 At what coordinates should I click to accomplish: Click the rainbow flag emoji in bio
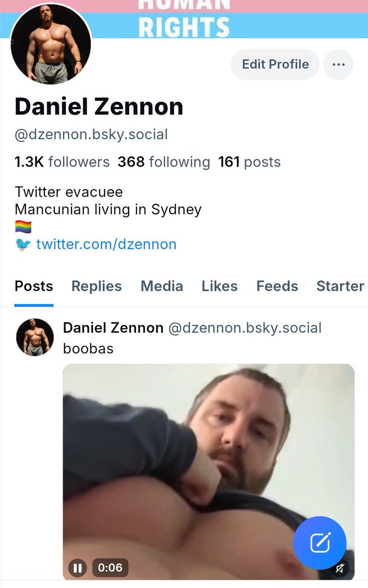(x=23, y=227)
